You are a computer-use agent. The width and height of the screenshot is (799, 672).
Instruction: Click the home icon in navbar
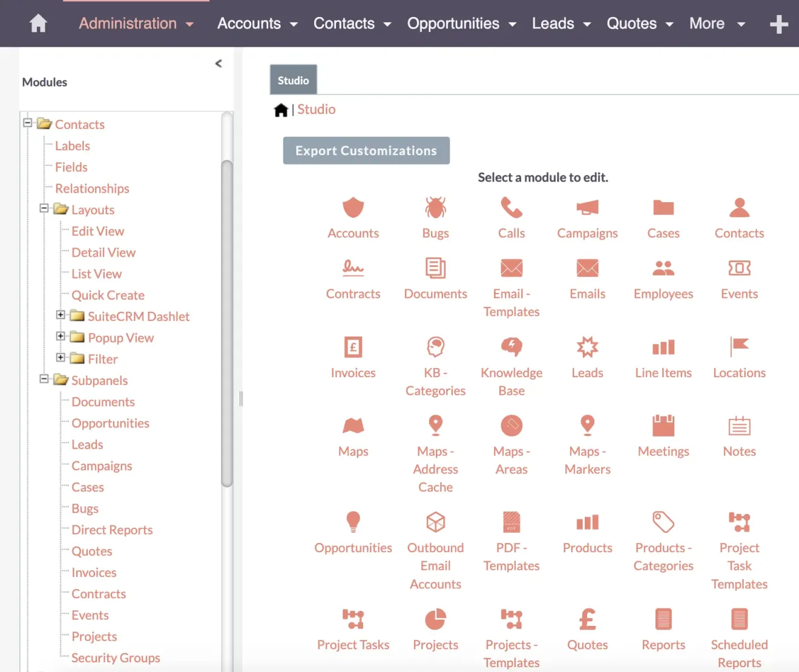(38, 24)
